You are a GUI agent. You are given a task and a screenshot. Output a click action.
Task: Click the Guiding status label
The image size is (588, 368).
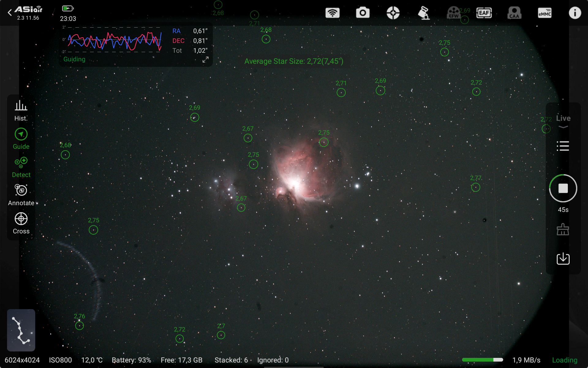point(74,59)
